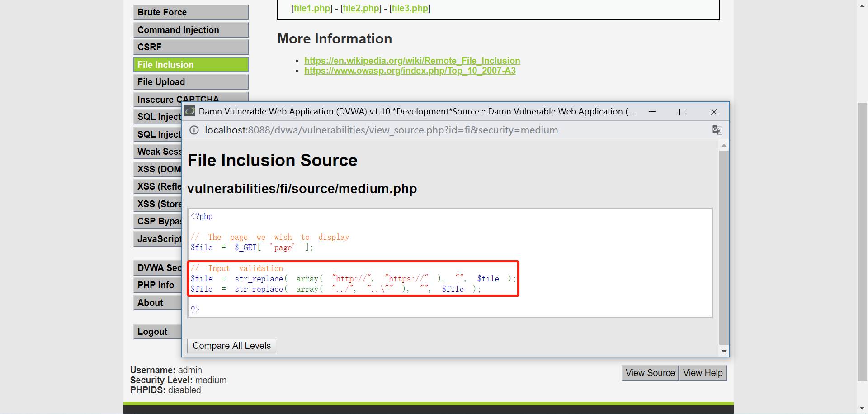The height and width of the screenshot is (414, 868).
Task: Open XSS (Reflected) menu item
Action: 158,186
